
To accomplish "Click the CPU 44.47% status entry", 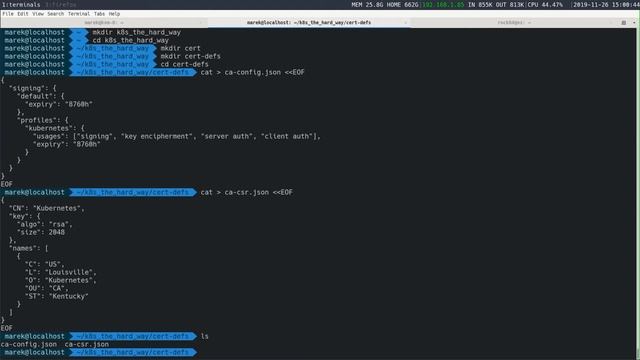I will click(545, 4).
